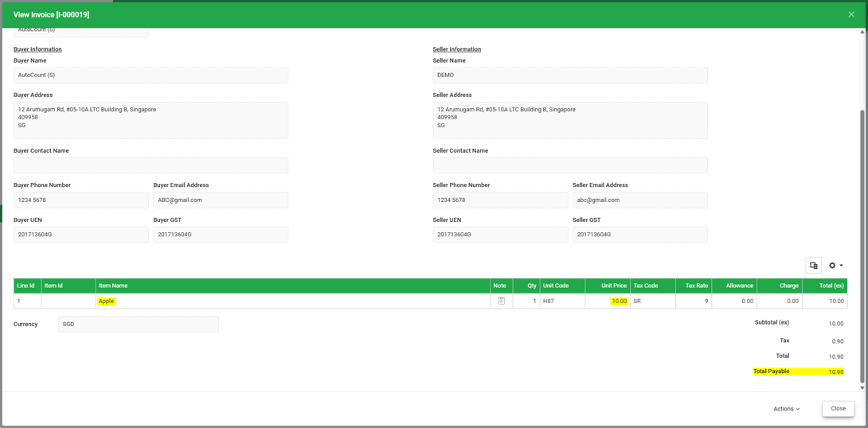Select the Buyer Name field

151,76
